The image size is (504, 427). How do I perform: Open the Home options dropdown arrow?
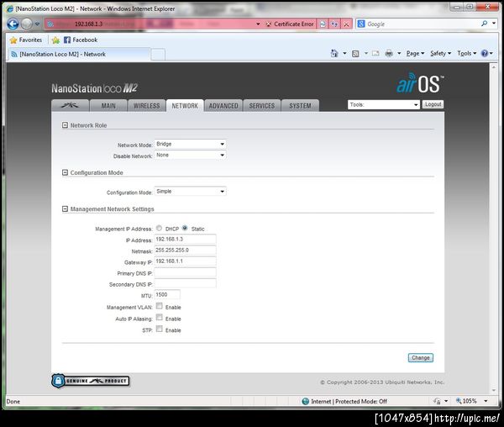coord(344,54)
